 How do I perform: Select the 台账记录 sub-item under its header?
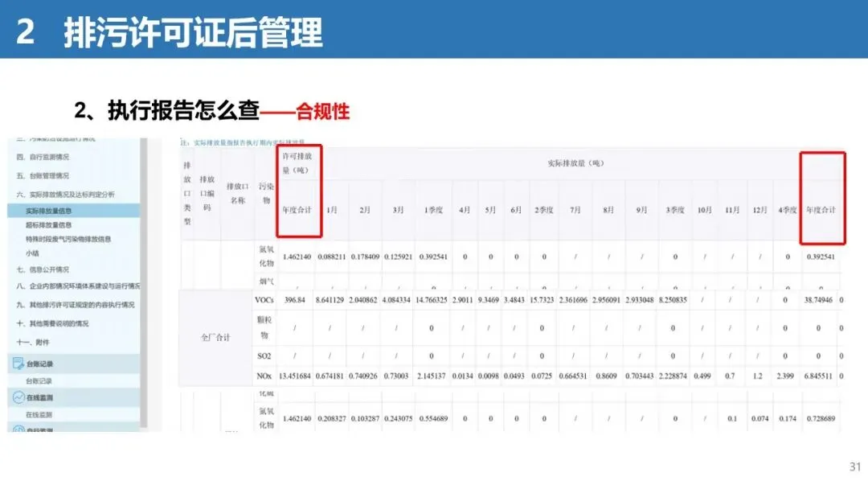point(39,381)
